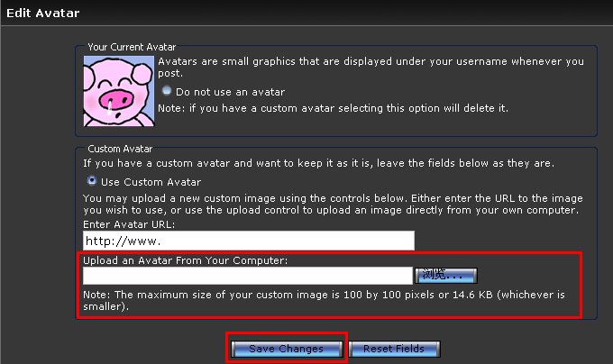
Task: Click the upload avatar file path field
Action: pyautogui.click(x=248, y=276)
